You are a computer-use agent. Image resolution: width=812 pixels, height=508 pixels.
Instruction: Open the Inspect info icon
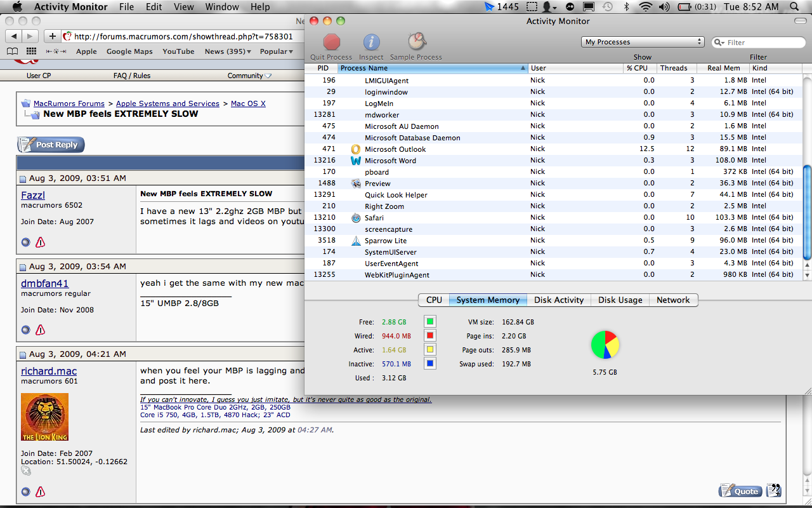(x=371, y=42)
